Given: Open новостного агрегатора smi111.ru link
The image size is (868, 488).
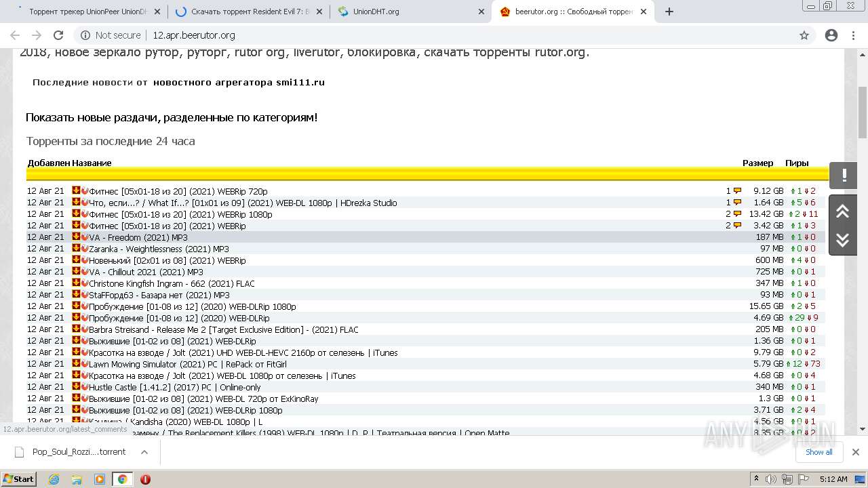Looking at the screenshot, I should click(x=239, y=82).
